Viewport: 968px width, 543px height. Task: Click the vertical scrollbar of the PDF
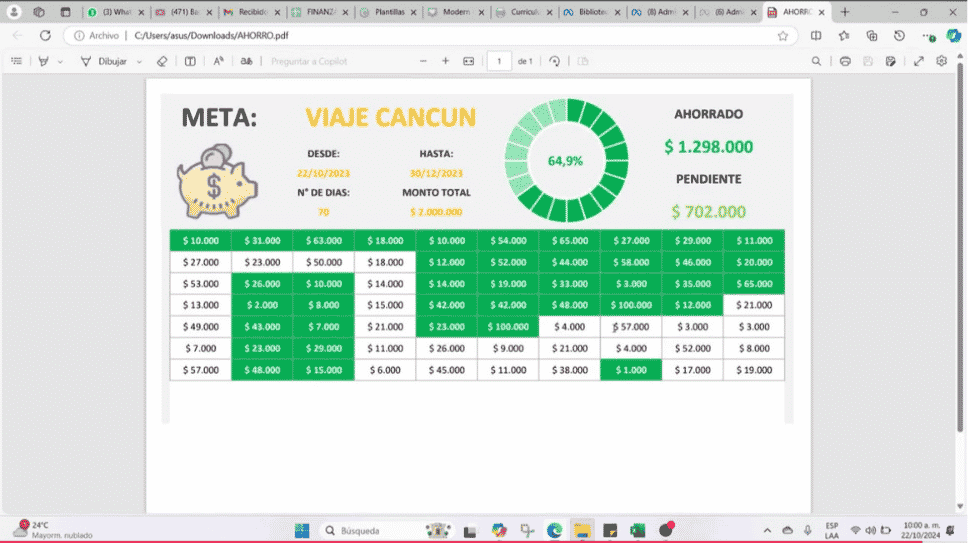tap(960, 247)
